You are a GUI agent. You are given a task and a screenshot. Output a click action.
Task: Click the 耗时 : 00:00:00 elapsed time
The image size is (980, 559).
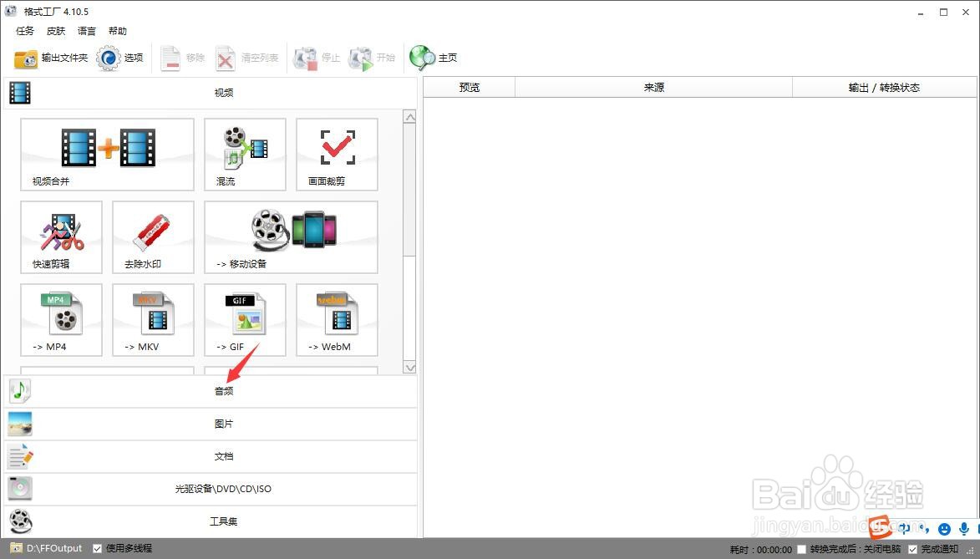760,550
